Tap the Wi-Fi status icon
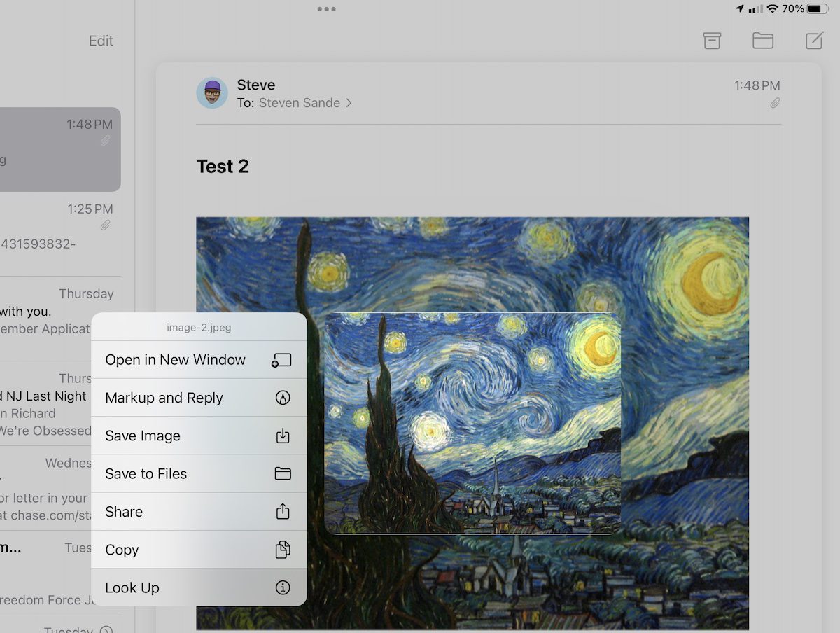 [772, 8]
